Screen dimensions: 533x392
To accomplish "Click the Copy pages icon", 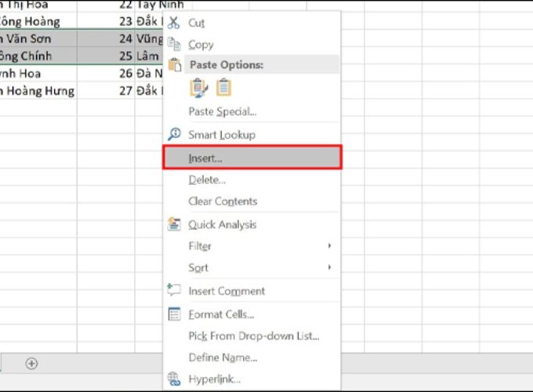I will pos(174,44).
